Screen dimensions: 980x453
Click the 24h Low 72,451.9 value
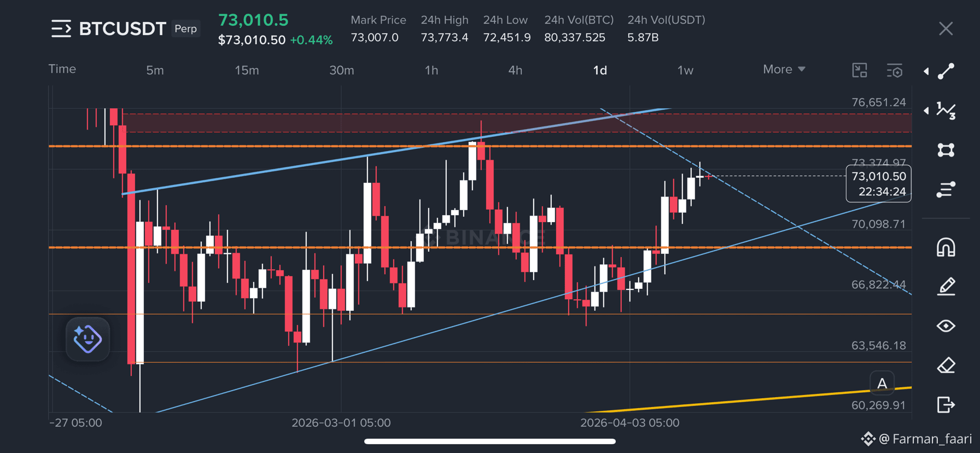point(507,38)
